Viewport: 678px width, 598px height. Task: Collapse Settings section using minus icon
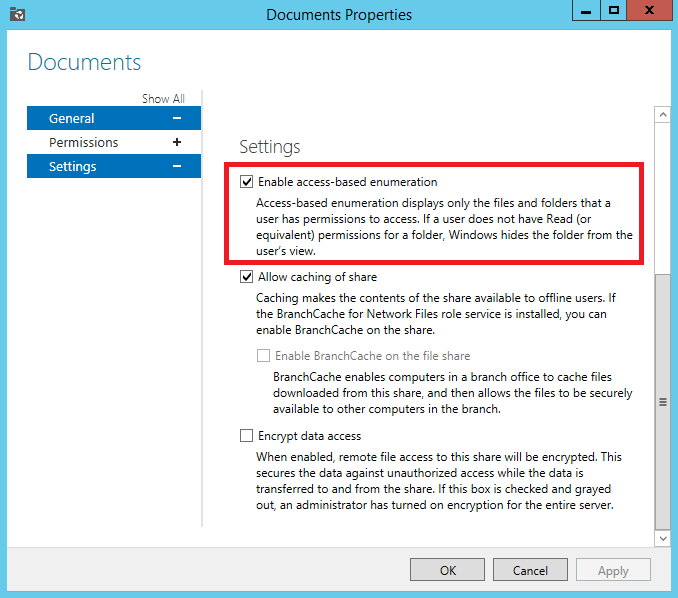[177, 167]
